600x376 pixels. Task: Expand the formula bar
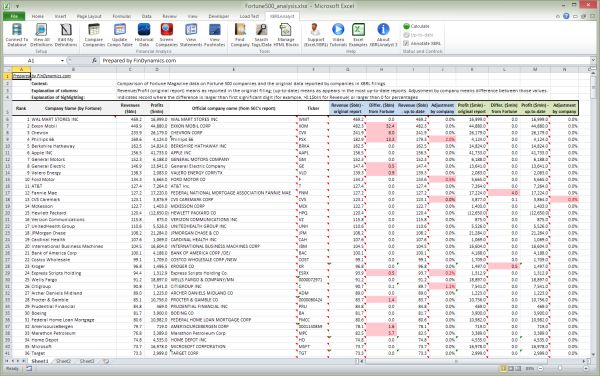[x=593, y=60]
